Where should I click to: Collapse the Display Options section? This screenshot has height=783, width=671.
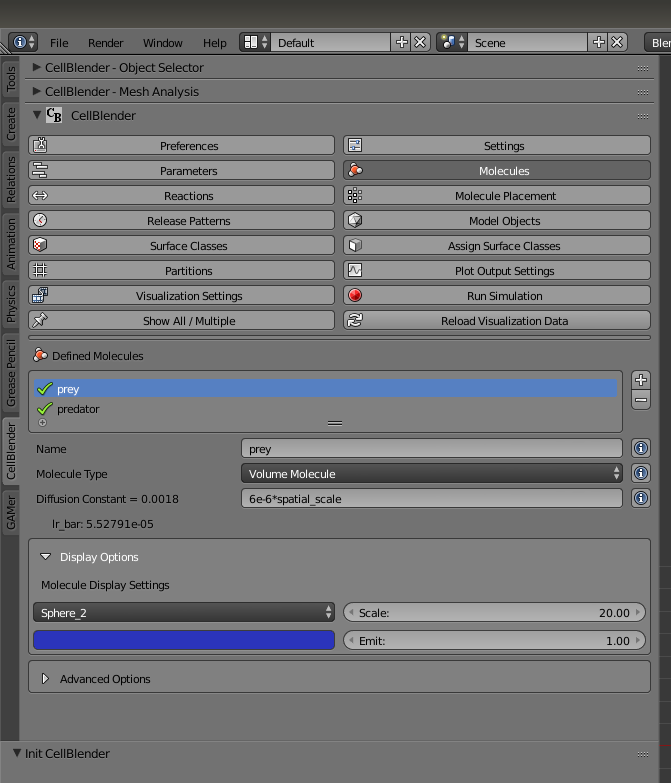45,556
